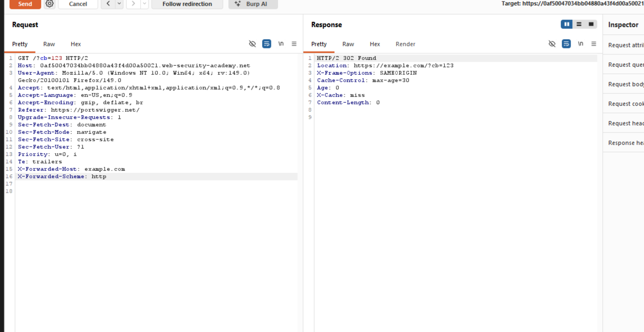Click the Host header line in request

click(x=134, y=65)
